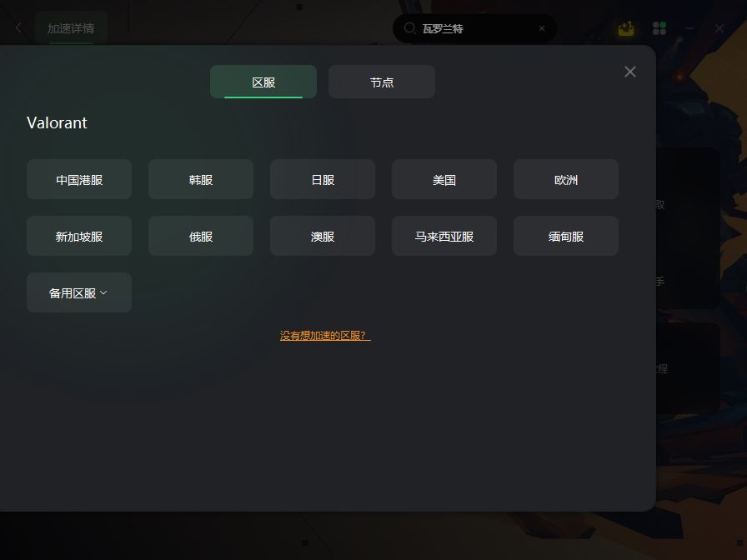Select the 美国 region

pyautogui.click(x=444, y=179)
